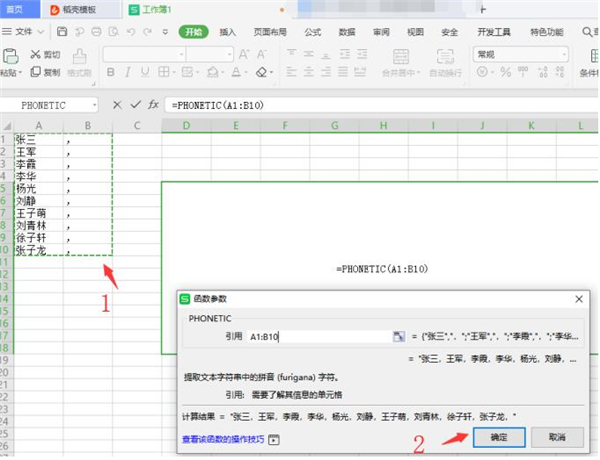Screen dimensions: 600x460
Task: Toggle Italic formatting
Action: (126, 72)
